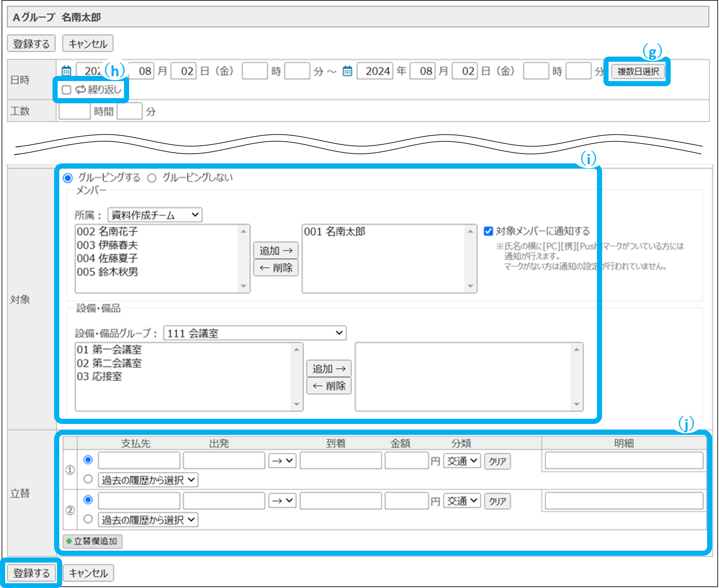The height and width of the screenshot is (588, 719).
Task: Enable the 繰り返し repeat checkbox
Action: [66, 90]
